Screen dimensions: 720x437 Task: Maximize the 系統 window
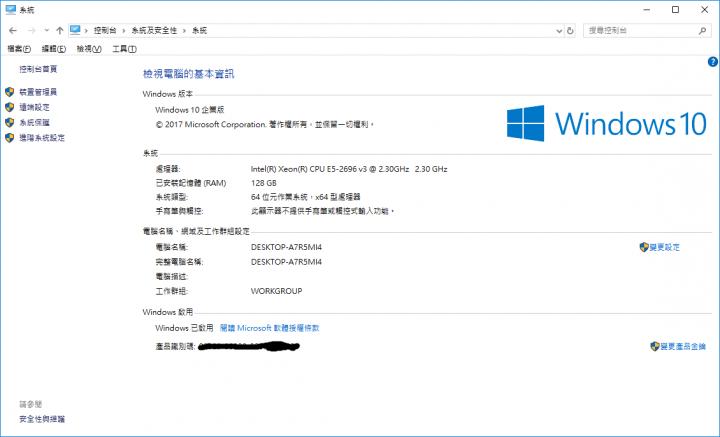(x=675, y=10)
